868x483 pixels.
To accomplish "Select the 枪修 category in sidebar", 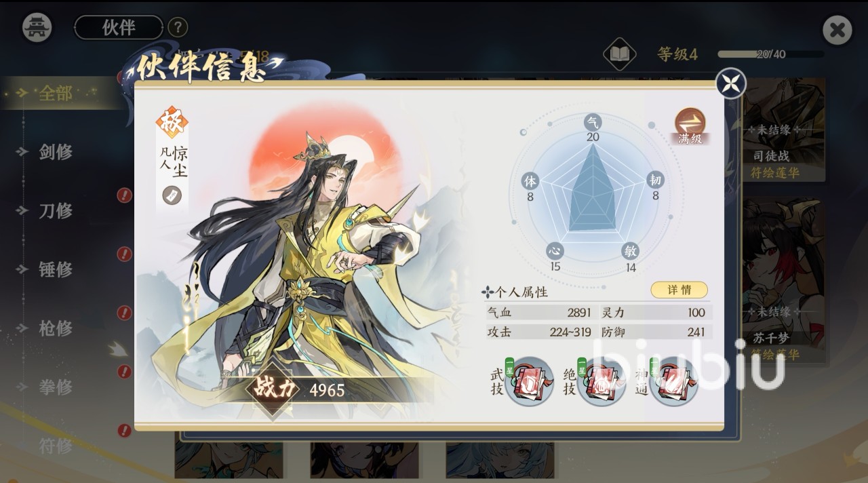I will click(x=56, y=328).
